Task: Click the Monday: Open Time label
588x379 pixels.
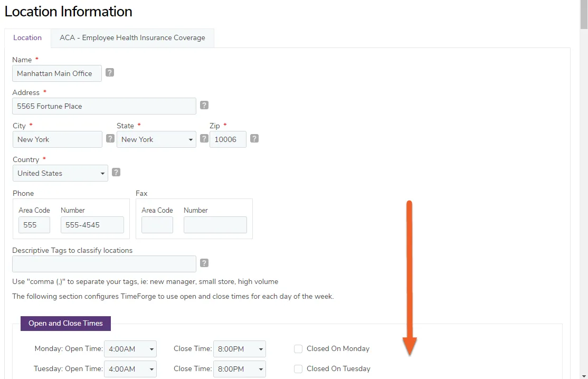Action: pos(69,348)
